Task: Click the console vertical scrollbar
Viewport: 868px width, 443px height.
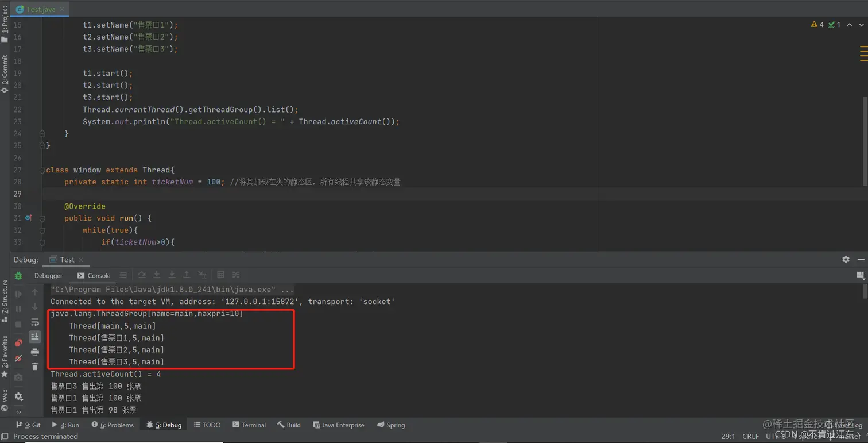Action: 865,292
